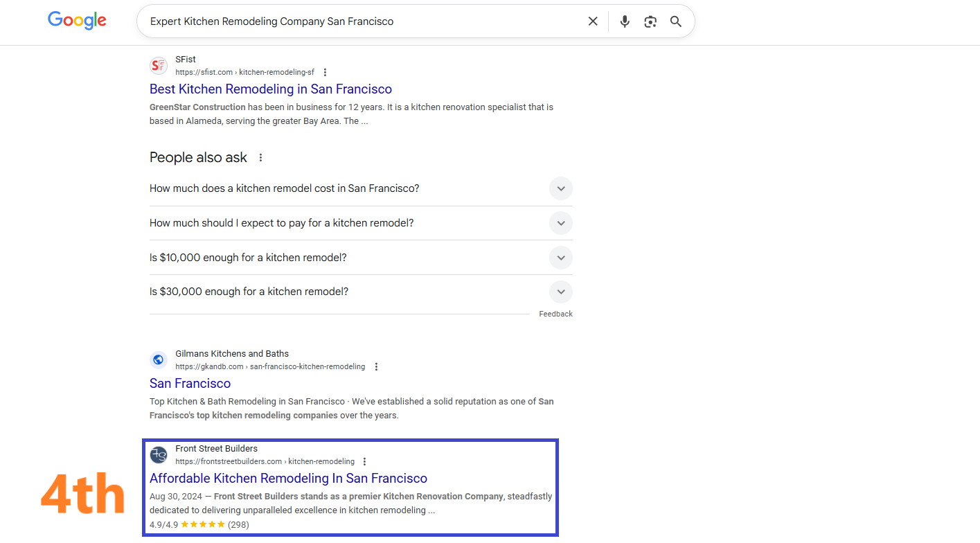The height and width of the screenshot is (543, 980).
Task: Expand kitchen remodel cost in San Francisco question
Action: (561, 188)
